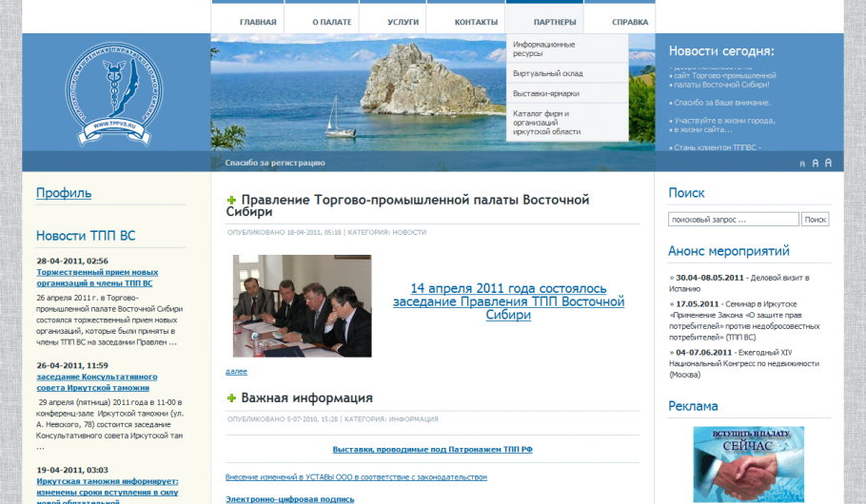This screenshot has width=866, height=504.
Task: Set the smallest font size A
Action: tap(802, 164)
